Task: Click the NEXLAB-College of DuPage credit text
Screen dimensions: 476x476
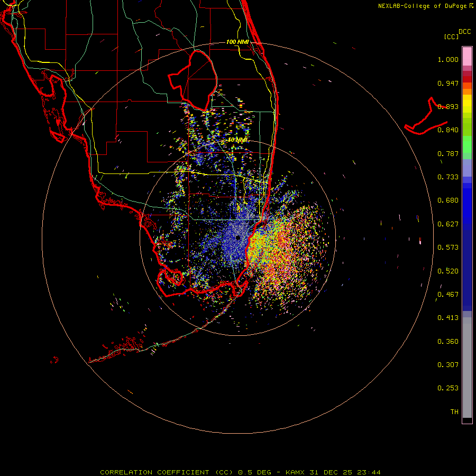Action: [425, 6]
